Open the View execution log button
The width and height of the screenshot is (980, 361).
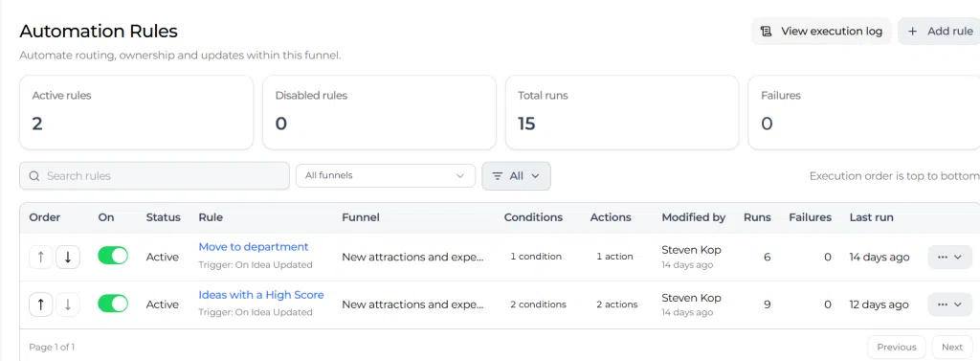(x=821, y=32)
